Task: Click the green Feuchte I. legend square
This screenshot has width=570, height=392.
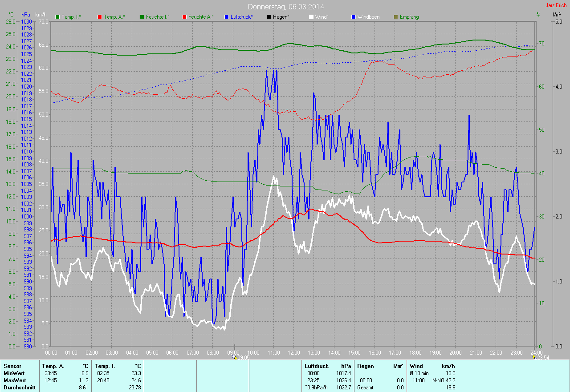Action: pos(142,17)
